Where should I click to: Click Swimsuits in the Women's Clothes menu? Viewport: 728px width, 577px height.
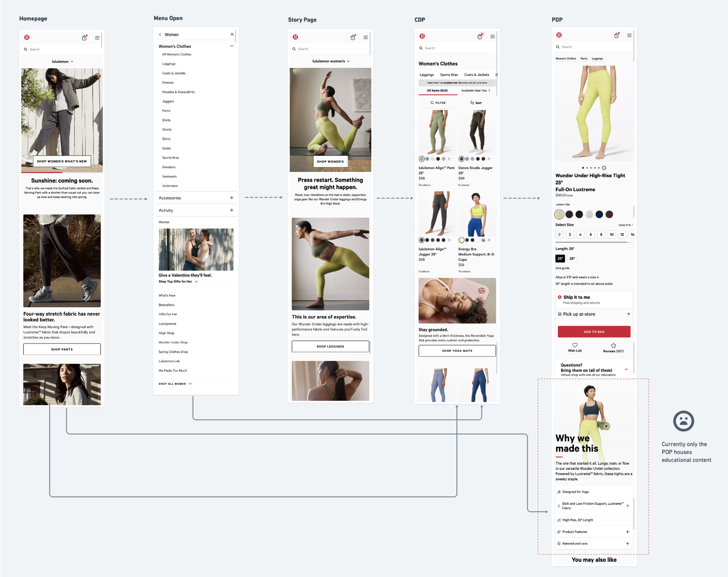click(169, 177)
